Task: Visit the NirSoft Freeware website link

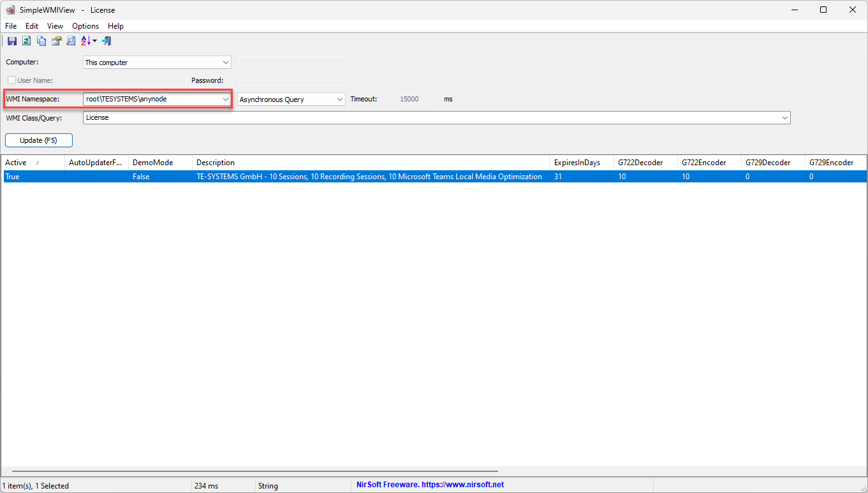Action: pos(429,485)
